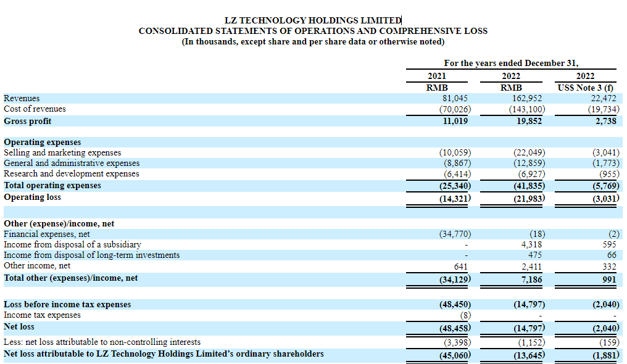This screenshot has height=364, width=627.
Task: Click 'Income from disposal of a subsidiary' label
Action: pyautogui.click(x=72, y=244)
